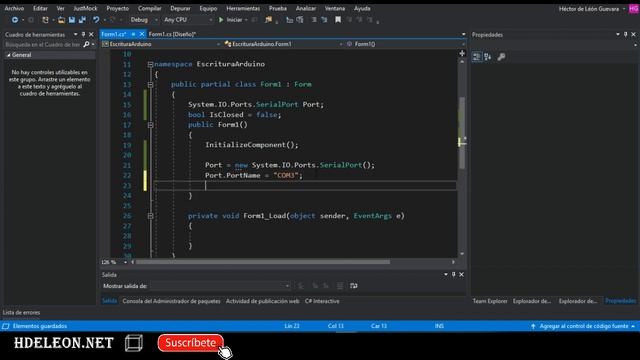Click the undo icon in toolbar
Screen dimensions: 640x360
coord(96,20)
